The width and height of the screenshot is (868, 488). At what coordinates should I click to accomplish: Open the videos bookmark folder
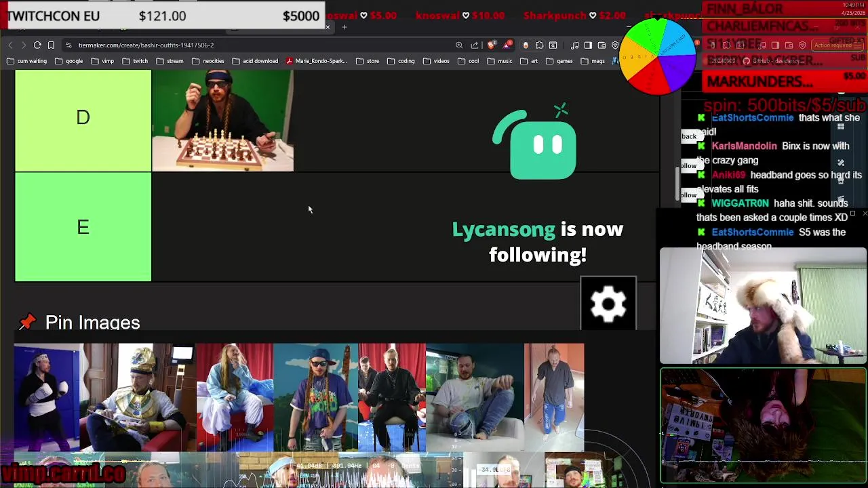pos(436,61)
